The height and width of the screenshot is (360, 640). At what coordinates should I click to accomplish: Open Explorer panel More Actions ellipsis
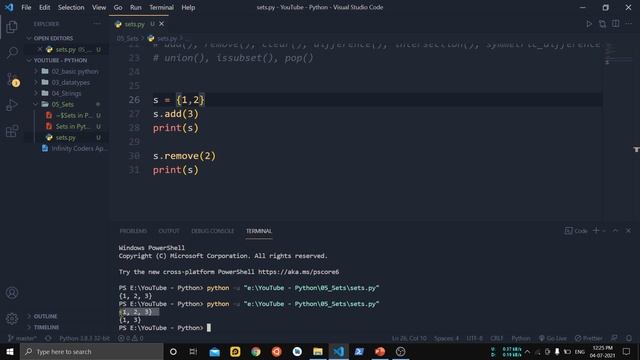tap(97, 24)
